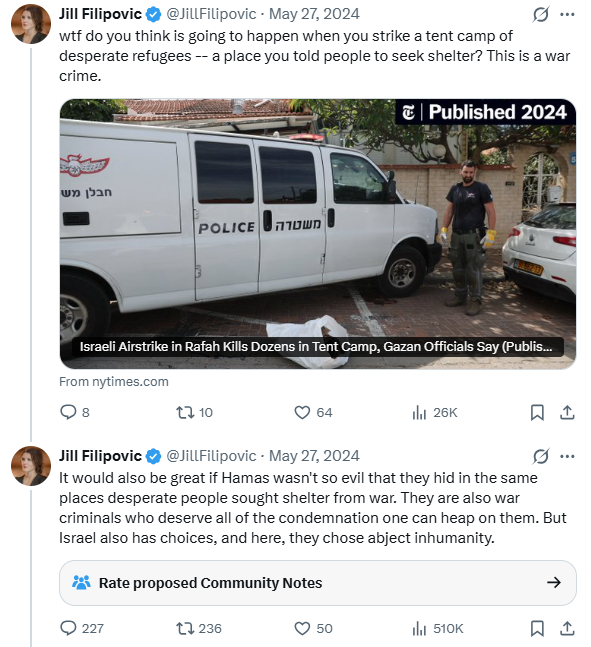This screenshot has width=591, height=647.
Task: Bookmark the second tweet about Hamas
Action: (537, 628)
